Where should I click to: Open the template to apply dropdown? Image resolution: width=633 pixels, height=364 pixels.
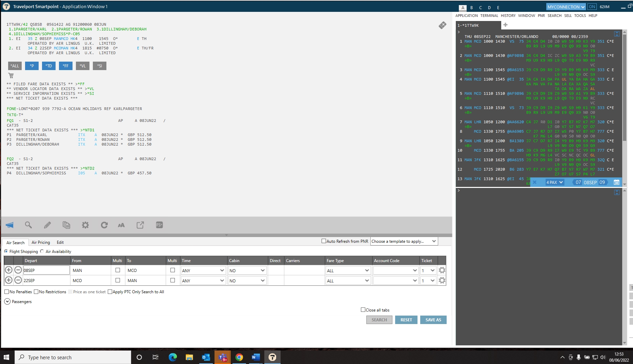click(404, 241)
